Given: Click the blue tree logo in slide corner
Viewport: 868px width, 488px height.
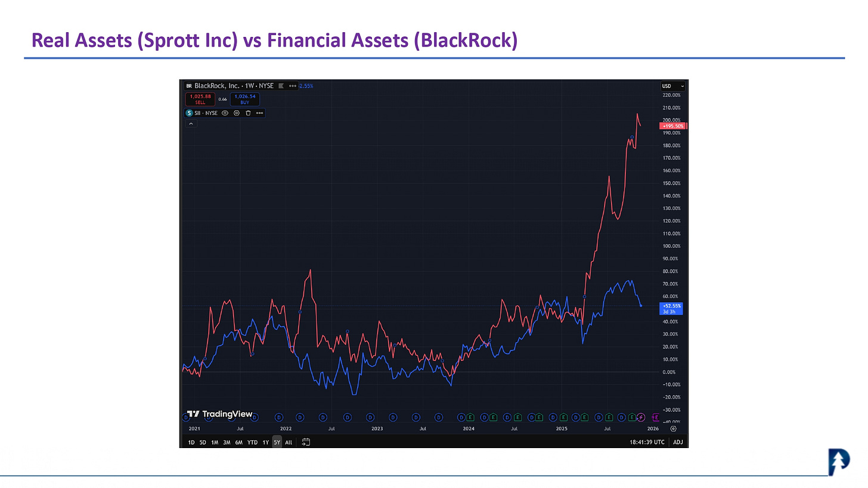Looking at the screenshot, I should click(838, 463).
